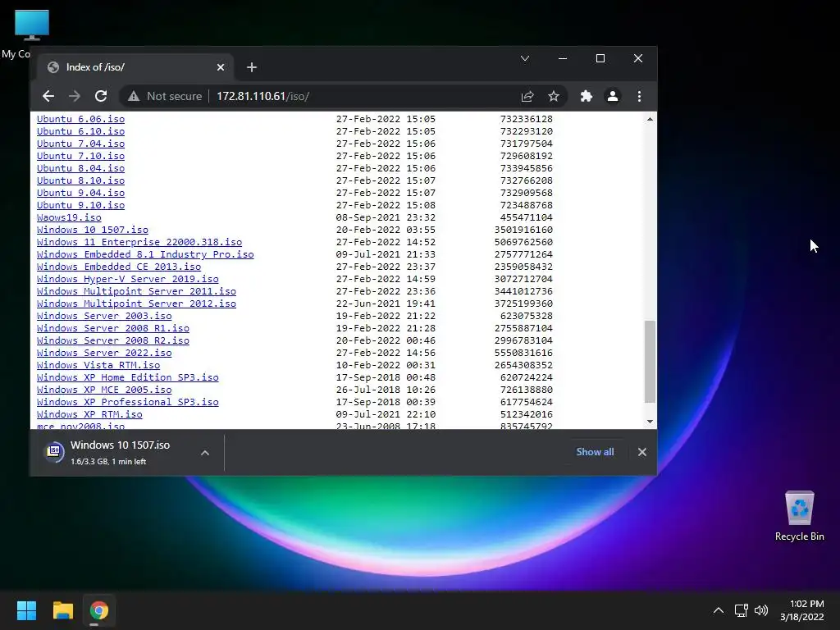Click the page scrollbar thumb
The height and width of the screenshot is (630, 840).
coord(650,362)
